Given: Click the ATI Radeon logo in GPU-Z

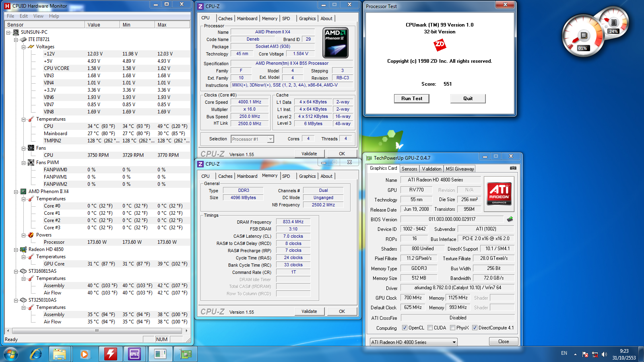Looking at the screenshot, I should pos(499,193).
